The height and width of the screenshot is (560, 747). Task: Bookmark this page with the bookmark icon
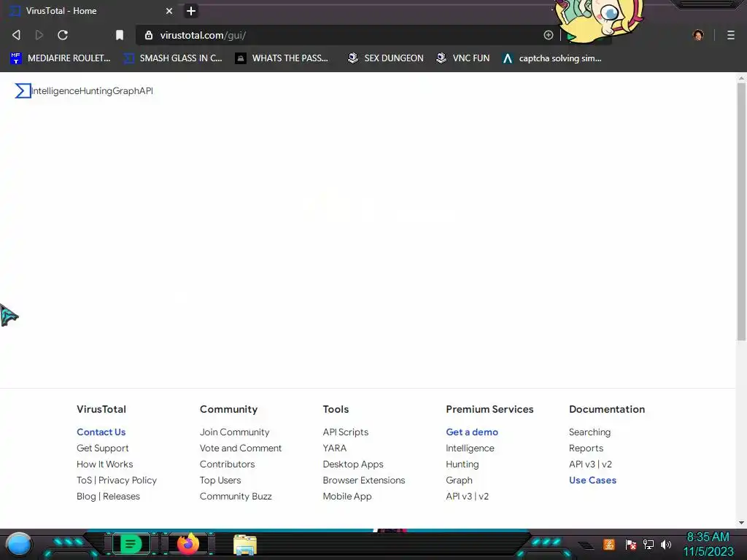click(x=120, y=35)
